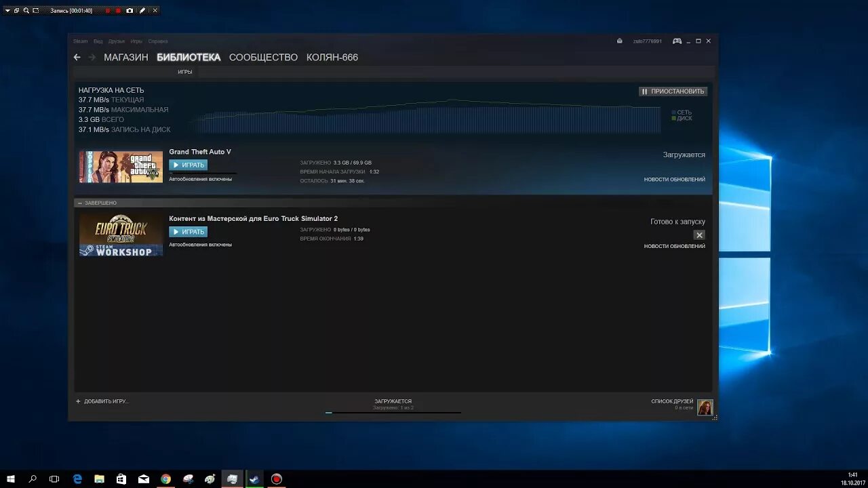Screen dimensions: 868x488
Task: Open the Справка menu
Action: 158,41
